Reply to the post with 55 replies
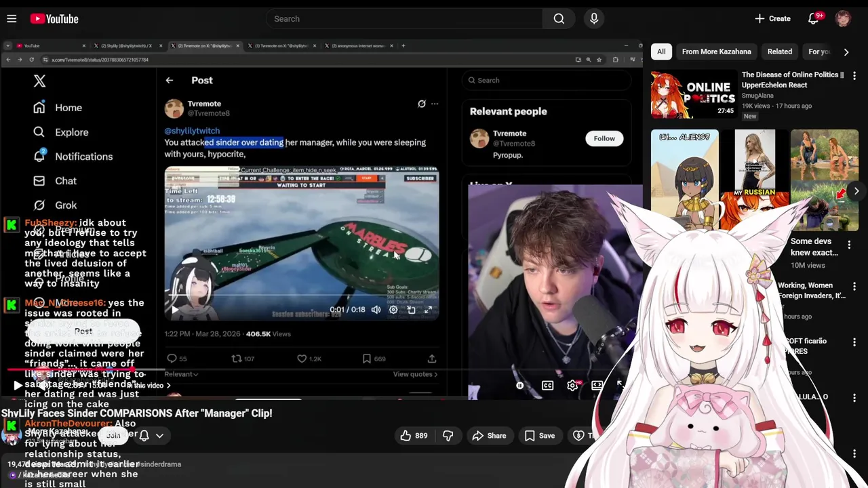This screenshot has height=488, width=868. coord(177,359)
